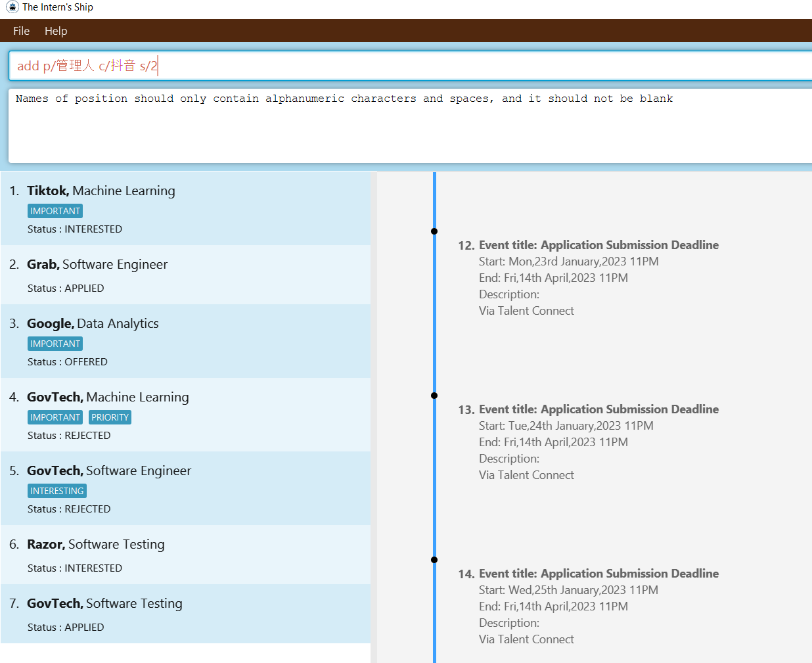812x663 pixels.
Task: Click timeline dot for event 12
Action: tap(434, 231)
